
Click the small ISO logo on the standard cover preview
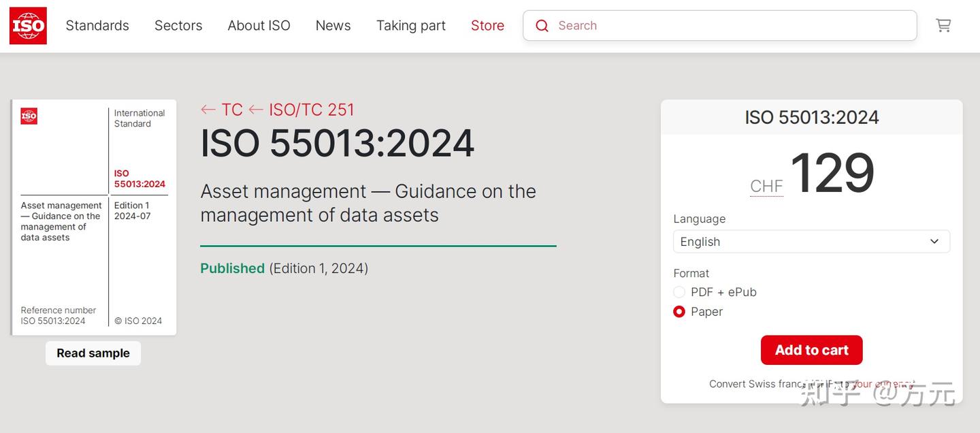[29, 116]
